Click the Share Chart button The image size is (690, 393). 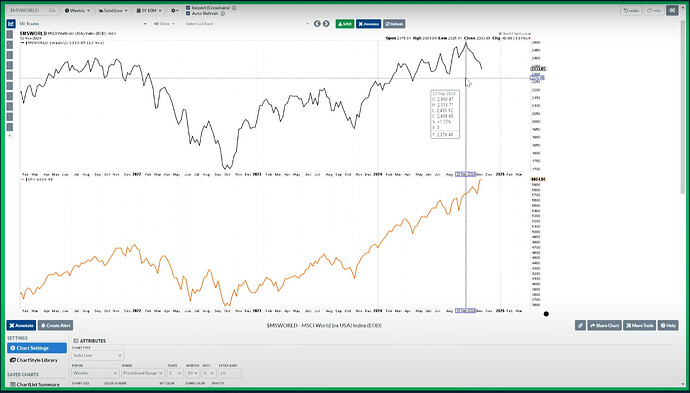point(605,326)
